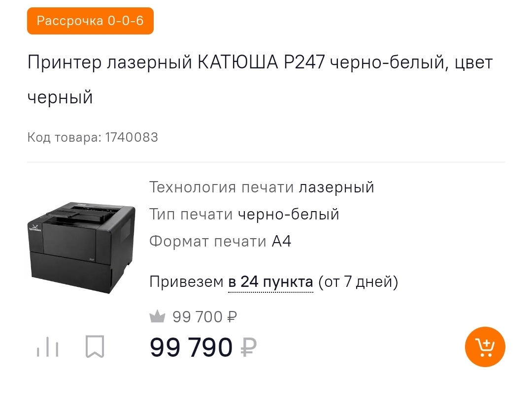The width and height of the screenshot is (532, 403).
Task: Click the "(от 7 дней)" delivery time text
Action: (358, 282)
